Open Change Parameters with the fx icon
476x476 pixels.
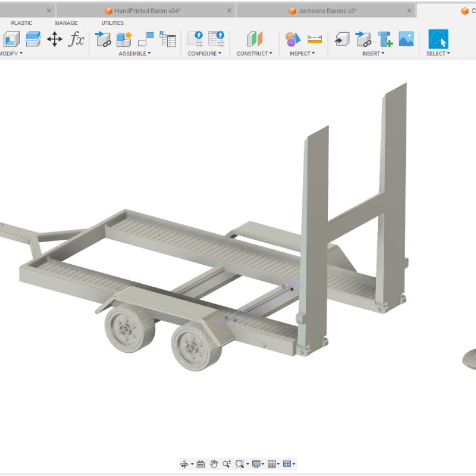(76, 40)
